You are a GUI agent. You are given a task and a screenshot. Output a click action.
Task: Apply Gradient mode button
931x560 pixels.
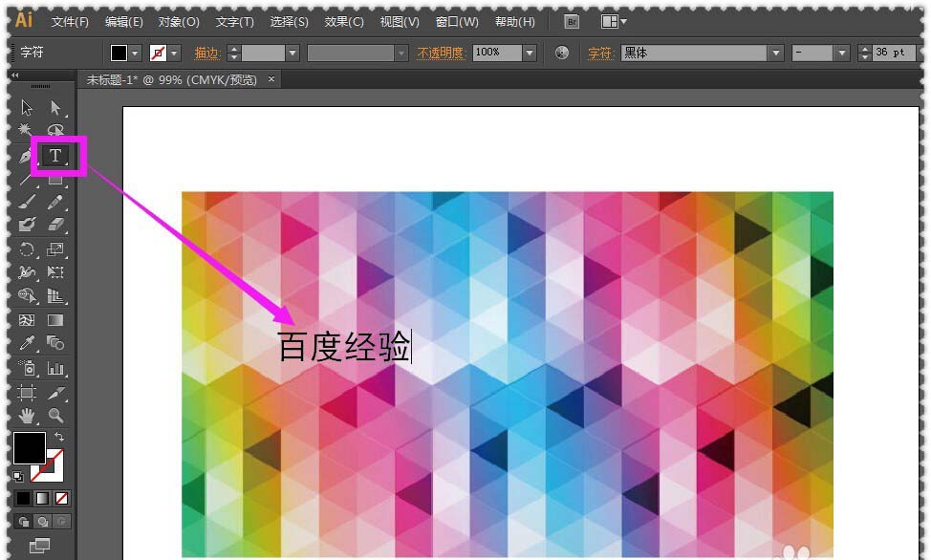(x=43, y=498)
